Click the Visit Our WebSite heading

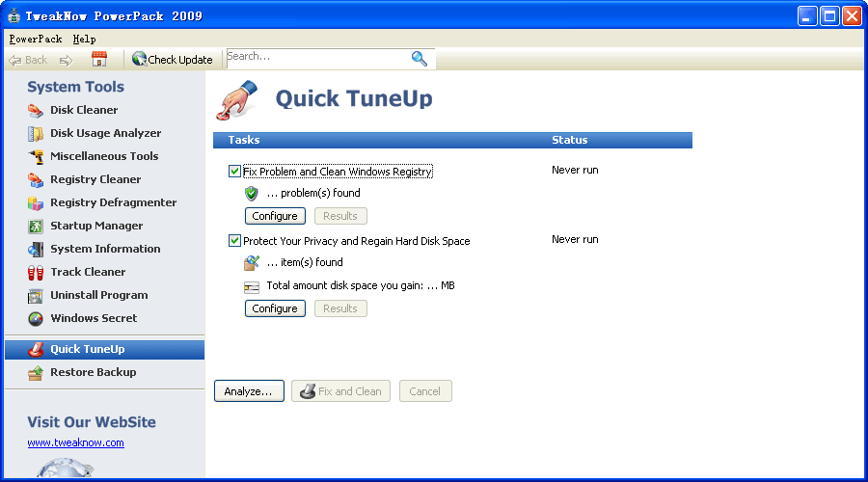(92, 422)
